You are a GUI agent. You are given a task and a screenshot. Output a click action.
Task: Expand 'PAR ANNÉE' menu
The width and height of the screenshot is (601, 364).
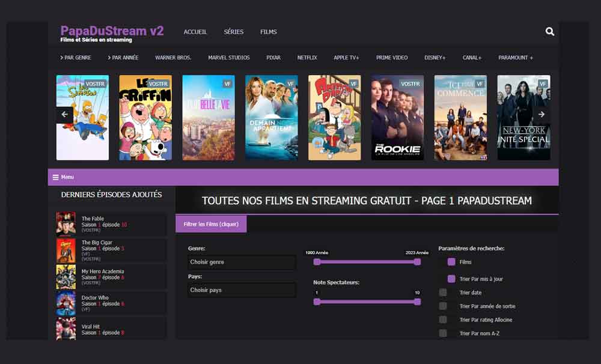(x=123, y=58)
